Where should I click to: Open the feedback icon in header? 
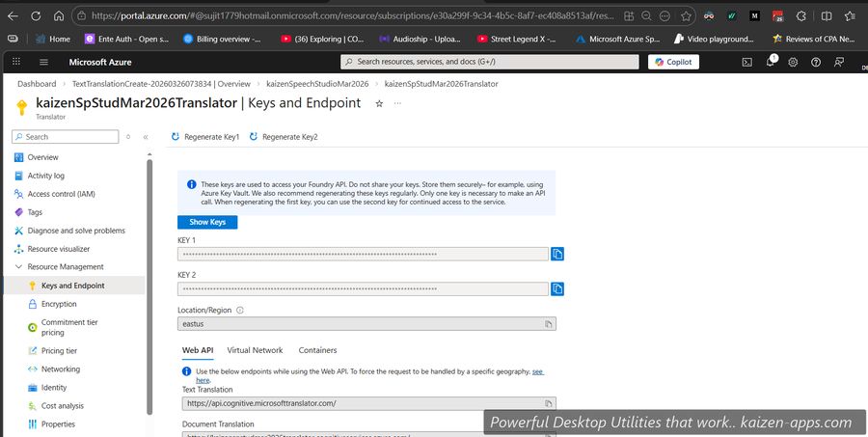coord(839,62)
